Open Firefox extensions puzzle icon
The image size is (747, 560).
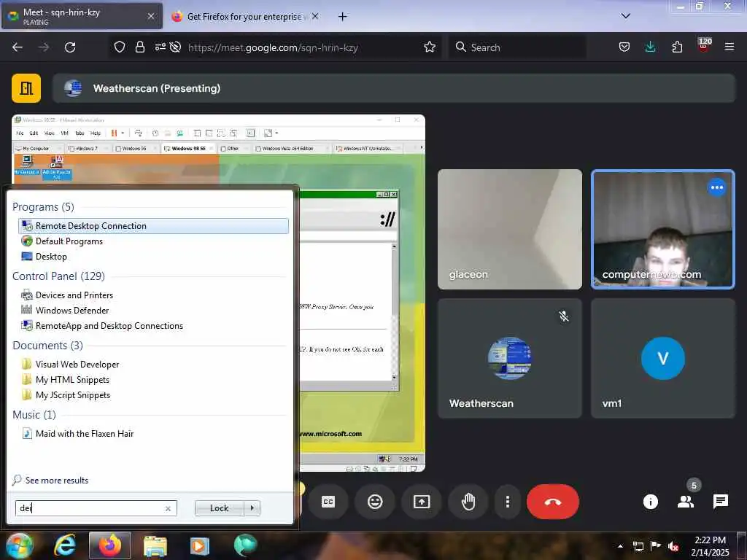(677, 47)
